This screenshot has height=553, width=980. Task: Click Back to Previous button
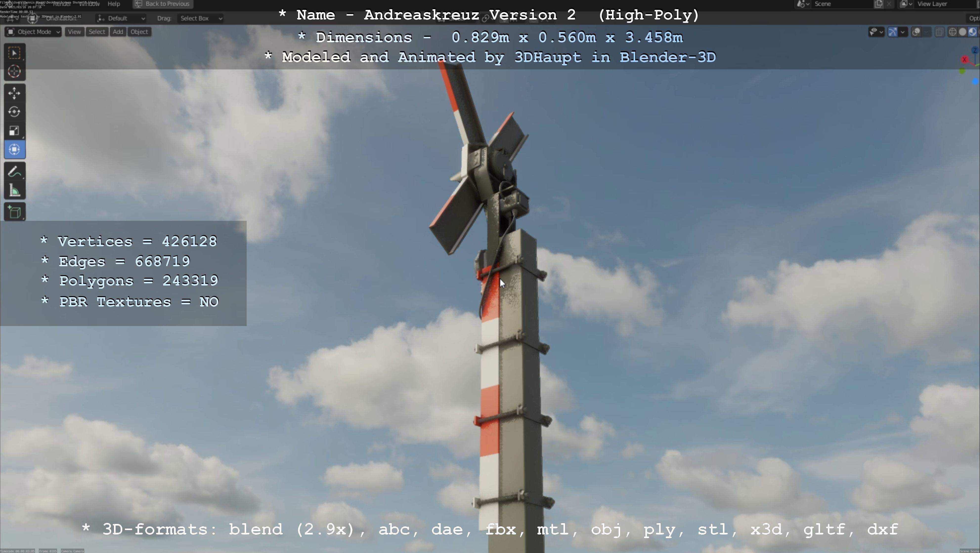pos(163,4)
